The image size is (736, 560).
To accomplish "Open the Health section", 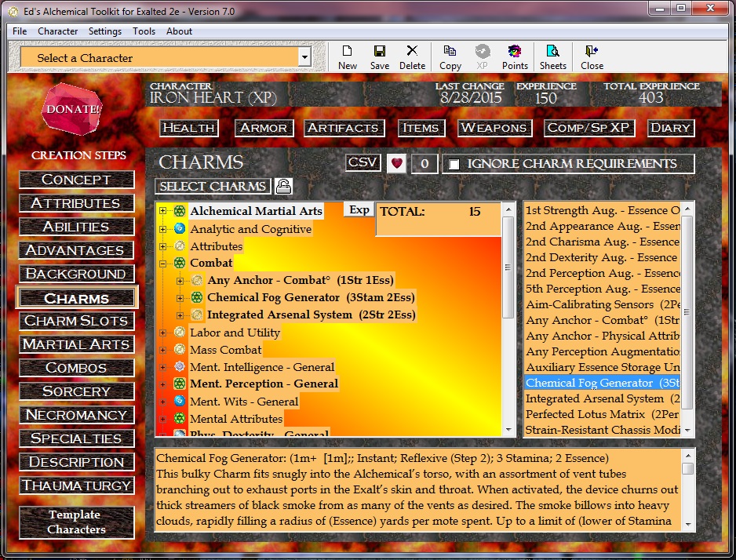I will coord(188,128).
